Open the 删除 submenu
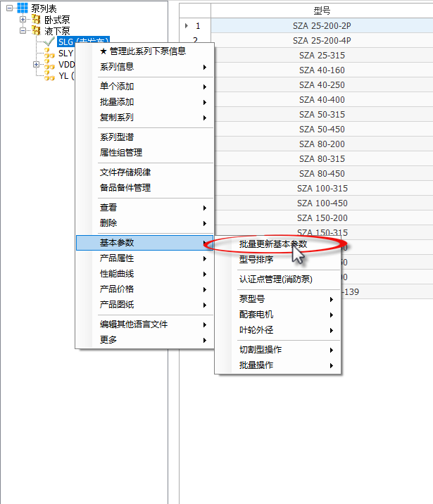 pos(144,223)
